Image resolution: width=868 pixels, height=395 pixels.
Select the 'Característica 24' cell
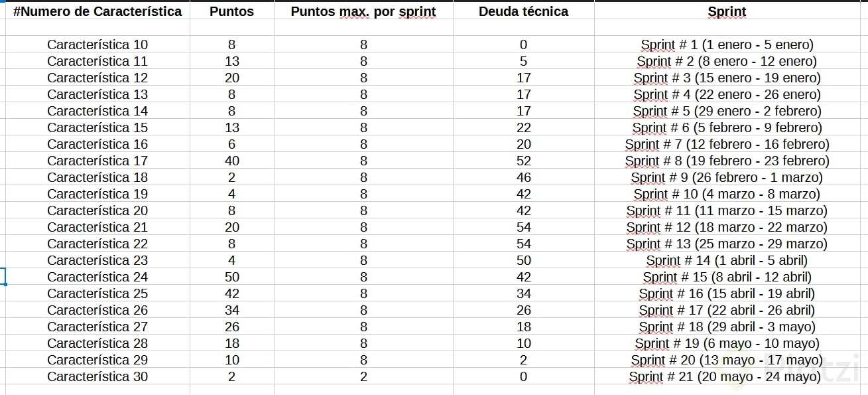coord(97,277)
